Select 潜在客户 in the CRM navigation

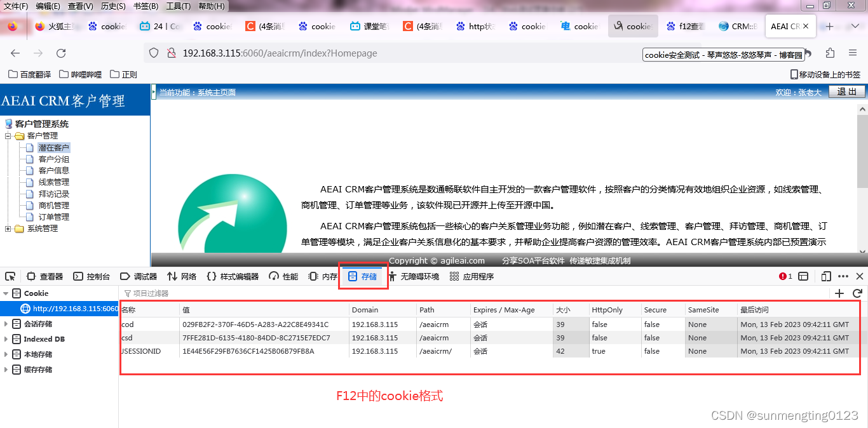pyautogui.click(x=53, y=147)
